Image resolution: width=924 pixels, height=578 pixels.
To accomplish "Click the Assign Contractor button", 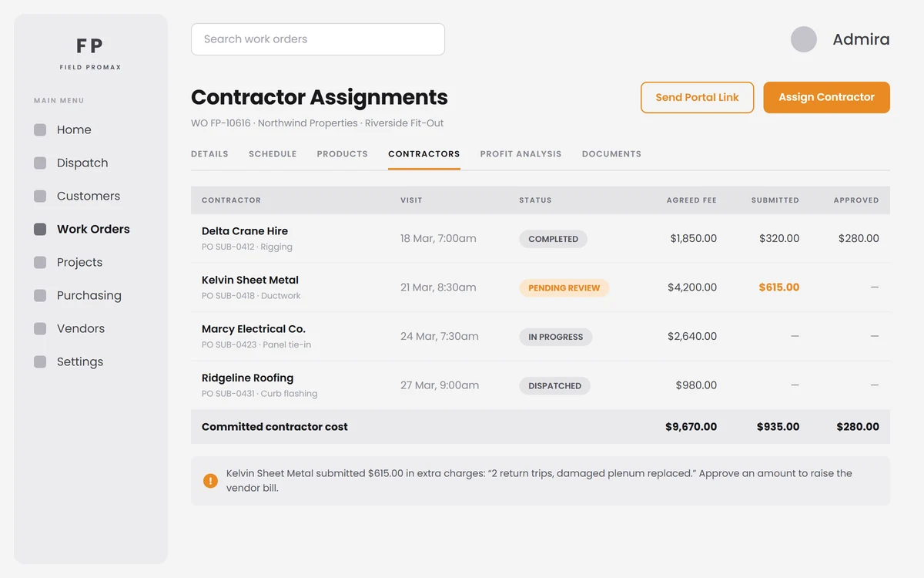I will pos(826,98).
